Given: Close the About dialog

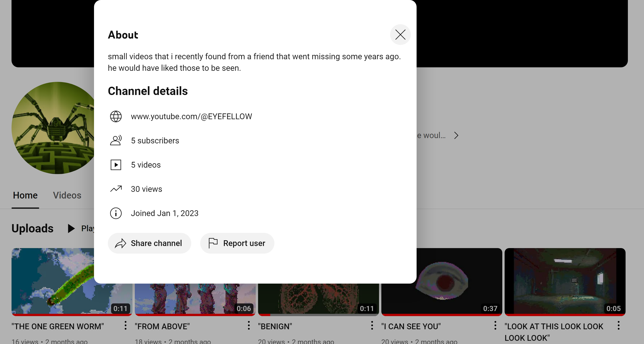Looking at the screenshot, I should click(x=400, y=35).
